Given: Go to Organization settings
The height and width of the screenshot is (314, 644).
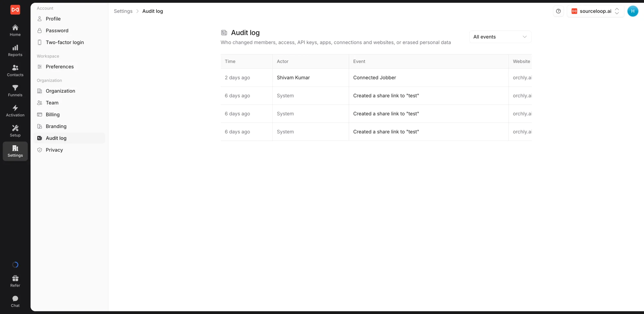Looking at the screenshot, I should coord(69,91).
